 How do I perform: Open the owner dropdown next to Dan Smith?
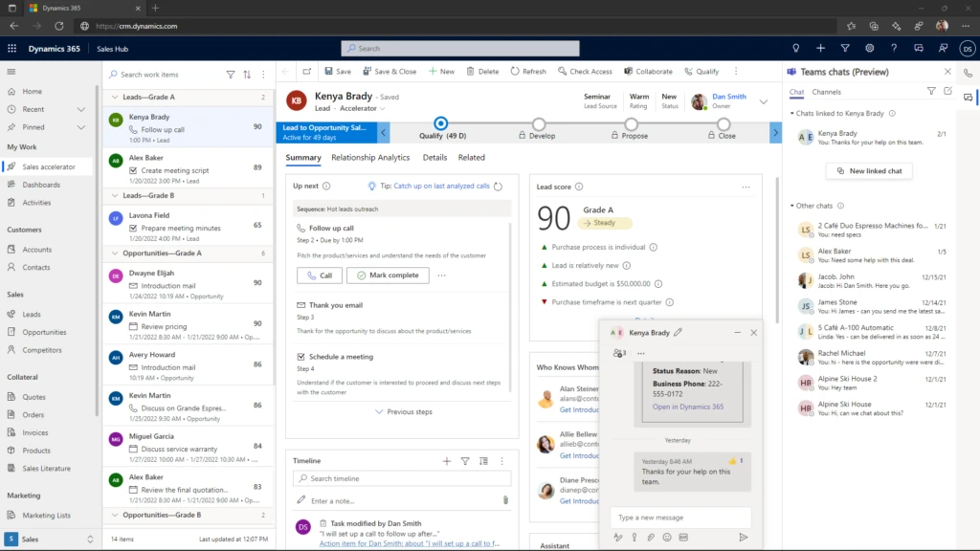pos(764,101)
